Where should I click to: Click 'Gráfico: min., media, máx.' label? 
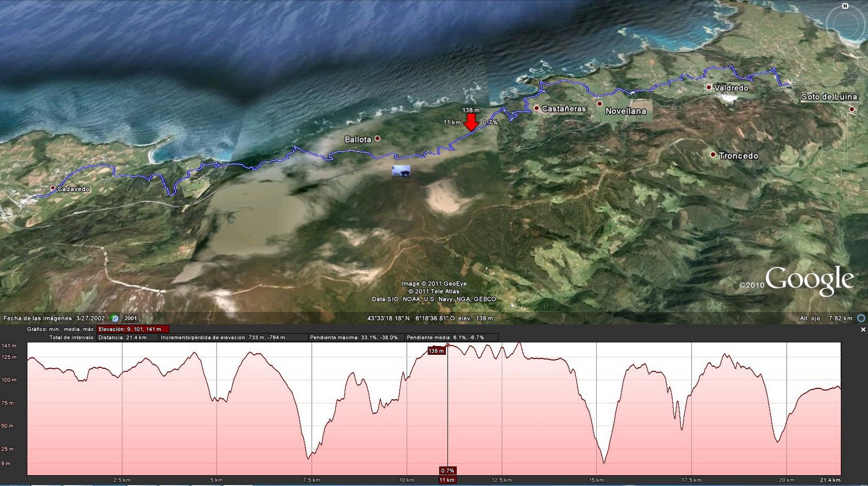tap(61, 329)
